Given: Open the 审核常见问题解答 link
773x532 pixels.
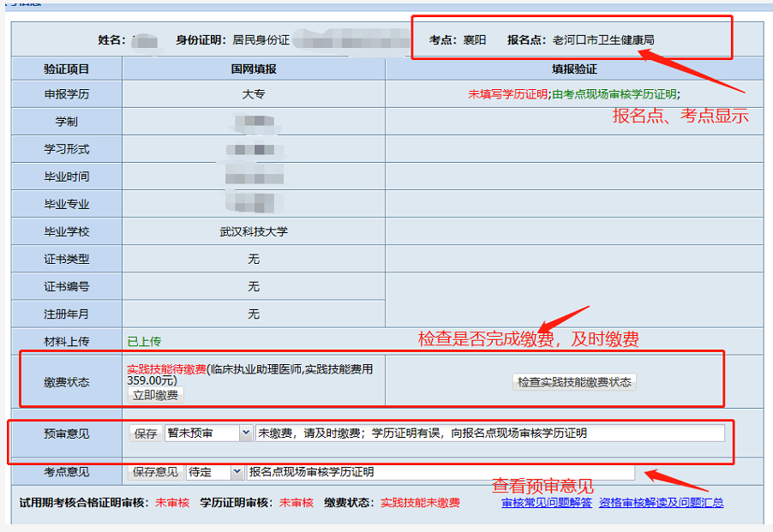Looking at the screenshot, I should [546, 503].
